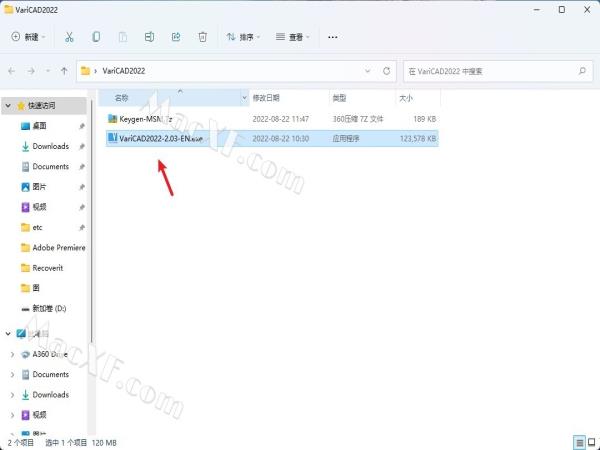Open the 新建 (New) menu
Image resolution: width=600 pixels, height=450 pixels.
[29, 37]
